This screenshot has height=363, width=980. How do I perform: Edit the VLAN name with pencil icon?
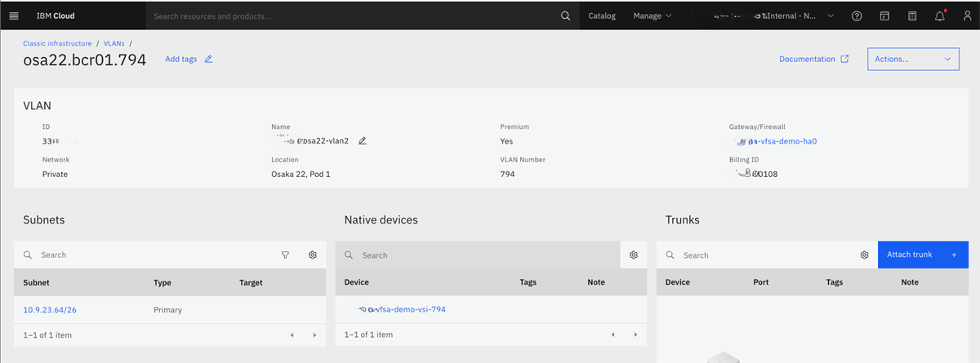tap(363, 140)
